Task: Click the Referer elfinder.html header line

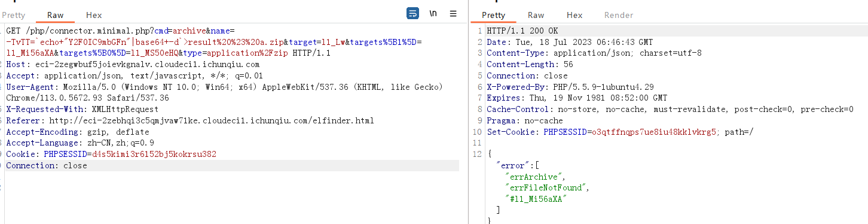Action: tap(190, 120)
